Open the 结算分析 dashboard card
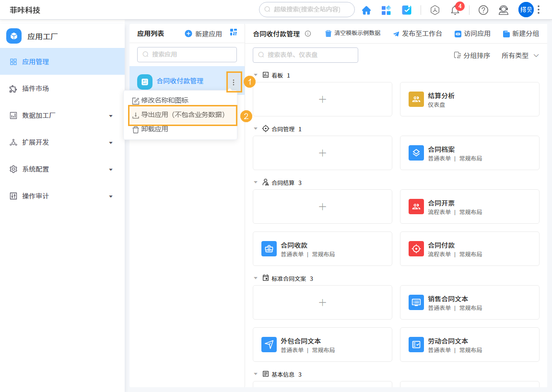This screenshot has height=392, width=552. click(469, 99)
